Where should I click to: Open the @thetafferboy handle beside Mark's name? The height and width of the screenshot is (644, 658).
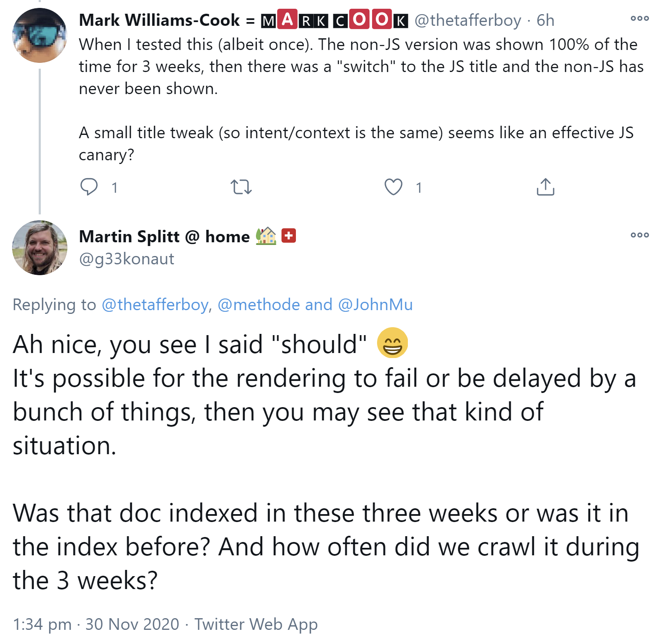click(x=468, y=20)
